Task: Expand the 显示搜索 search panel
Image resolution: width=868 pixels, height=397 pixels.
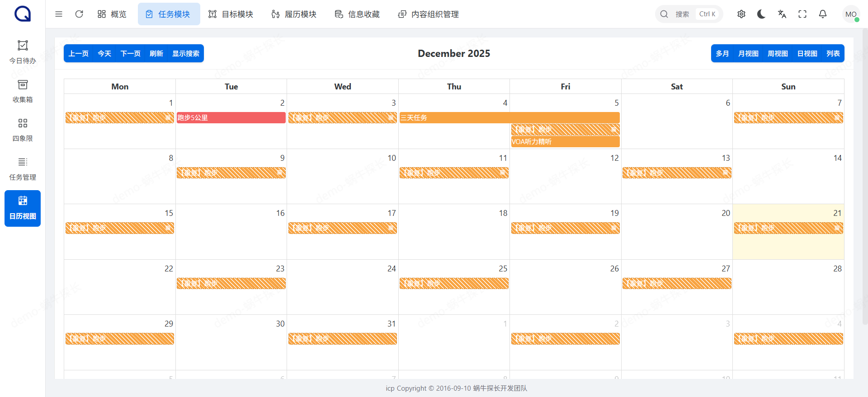Action: 185,53
